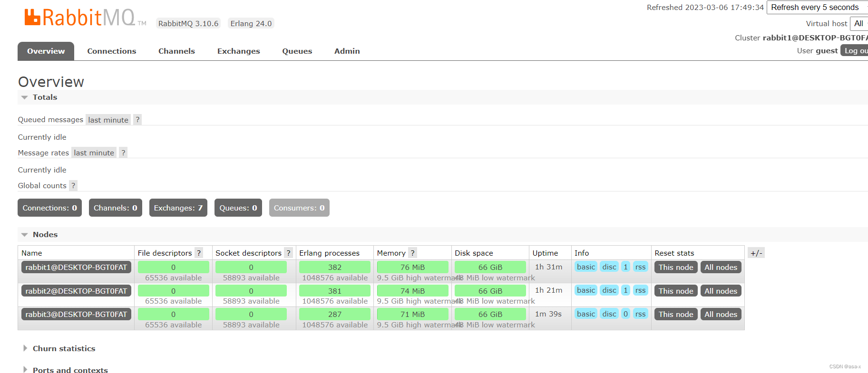
Task: Open Exchanges: 7 global count
Action: click(178, 208)
